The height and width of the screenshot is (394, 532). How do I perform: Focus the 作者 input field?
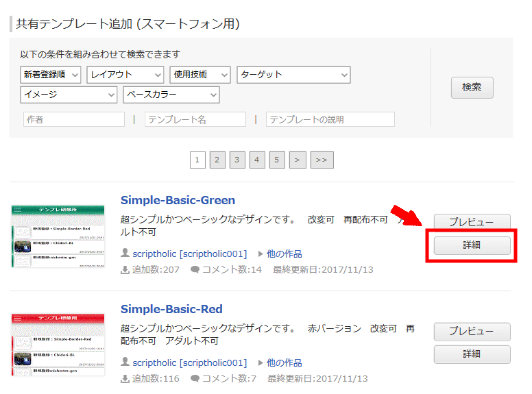[74, 119]
